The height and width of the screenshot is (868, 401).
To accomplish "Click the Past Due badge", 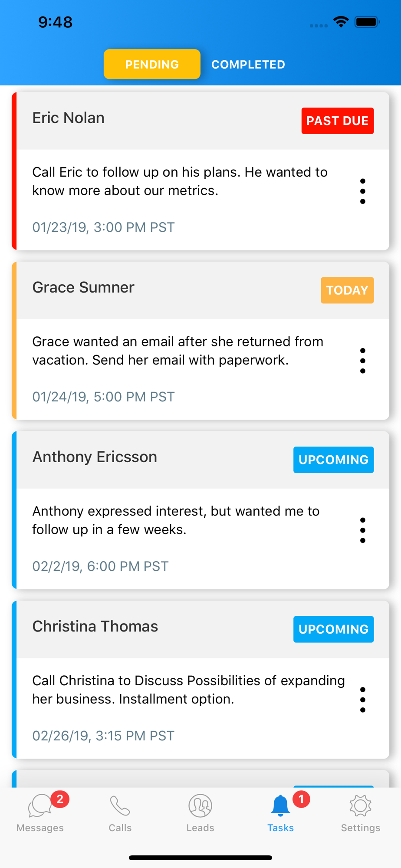I will click(x=338, y=121).
